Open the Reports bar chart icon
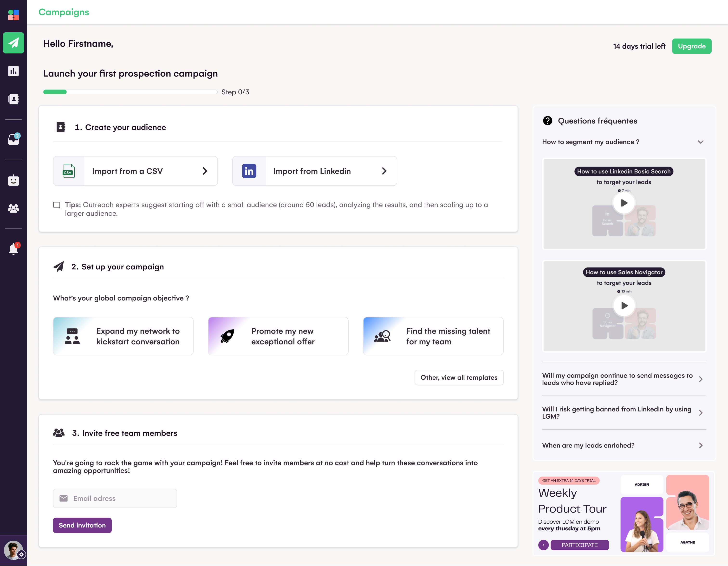The height and width of the screenshot is (566, 728). pyautogui.click(x=13, y=71)
